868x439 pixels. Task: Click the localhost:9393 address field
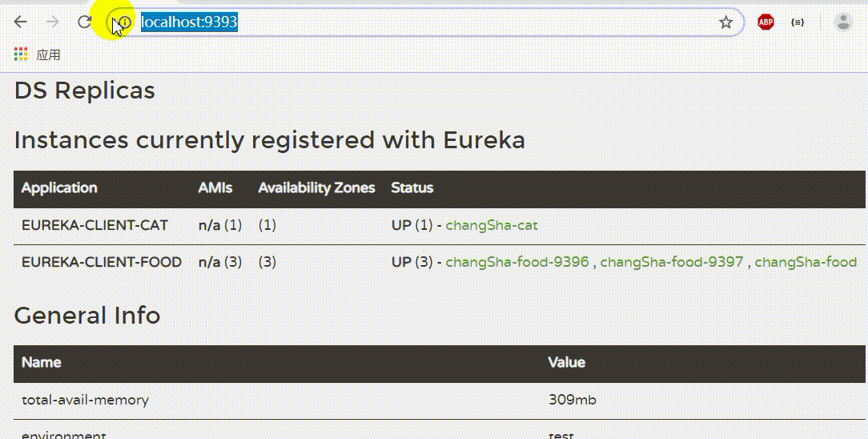point(426,22)
